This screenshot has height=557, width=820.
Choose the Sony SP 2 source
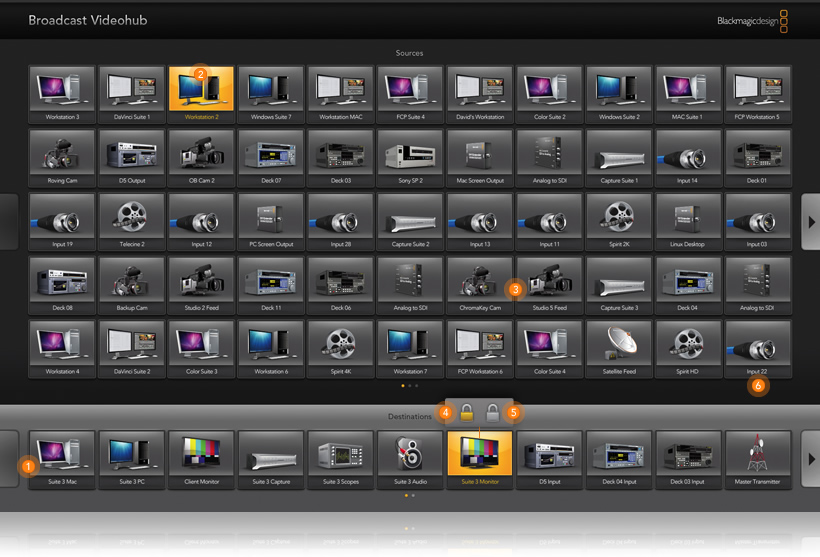coord(410,158)
